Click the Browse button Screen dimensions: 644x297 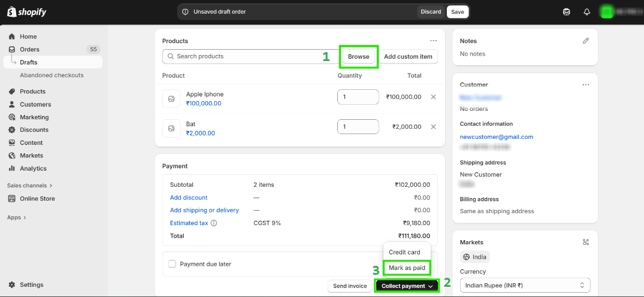tap(358, 56)
